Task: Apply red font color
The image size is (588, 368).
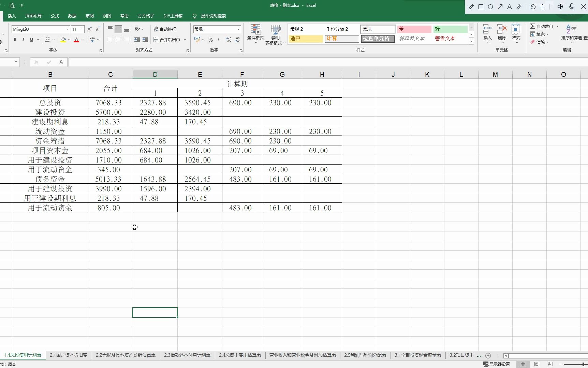Action: [76, 40]
